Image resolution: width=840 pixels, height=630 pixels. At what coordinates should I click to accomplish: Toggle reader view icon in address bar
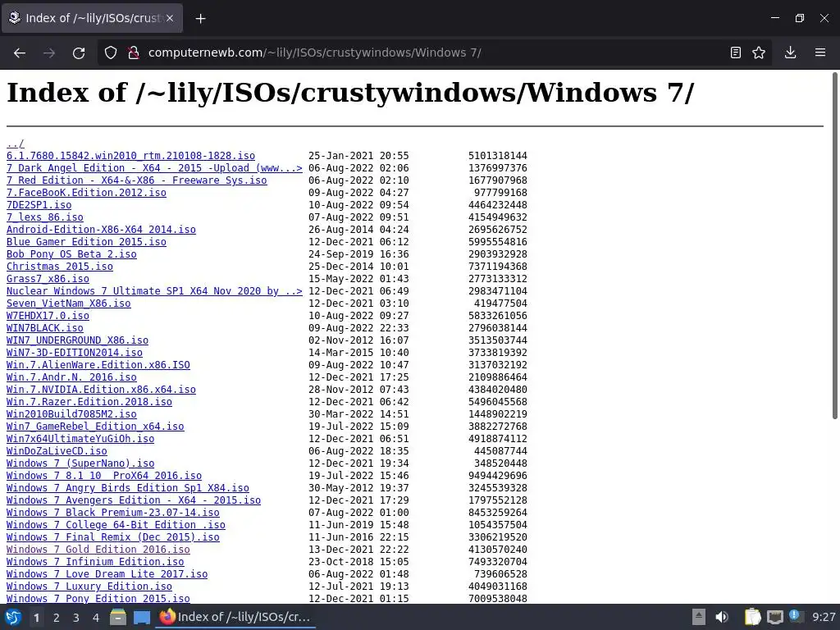pyautogui.click(x=736, y=52)
